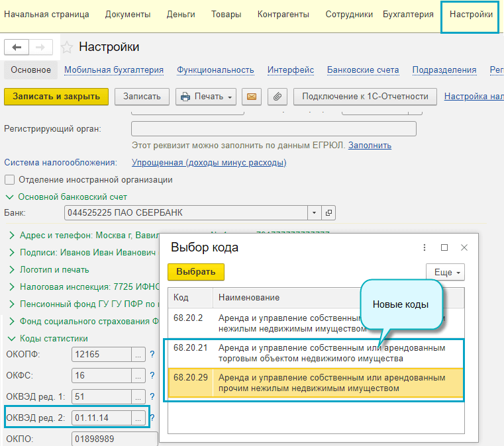Click the yellow Выбрать button
Screen dimensions: 504x446
[x=195, y=272]
